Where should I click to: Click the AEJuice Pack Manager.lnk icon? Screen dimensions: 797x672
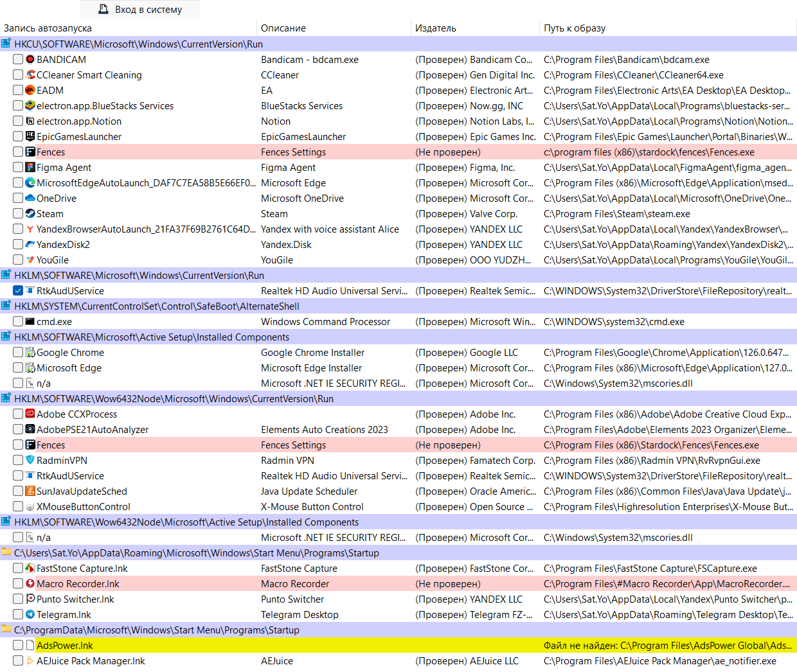[x=30, y=660]
